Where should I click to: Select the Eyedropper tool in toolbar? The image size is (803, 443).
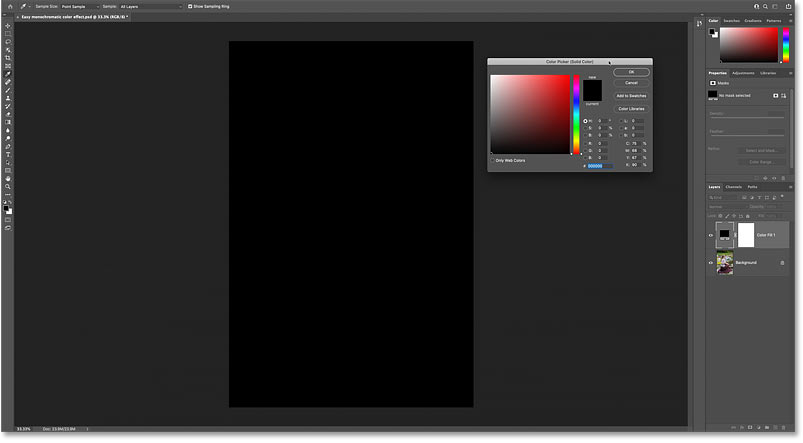coord(8,74)
